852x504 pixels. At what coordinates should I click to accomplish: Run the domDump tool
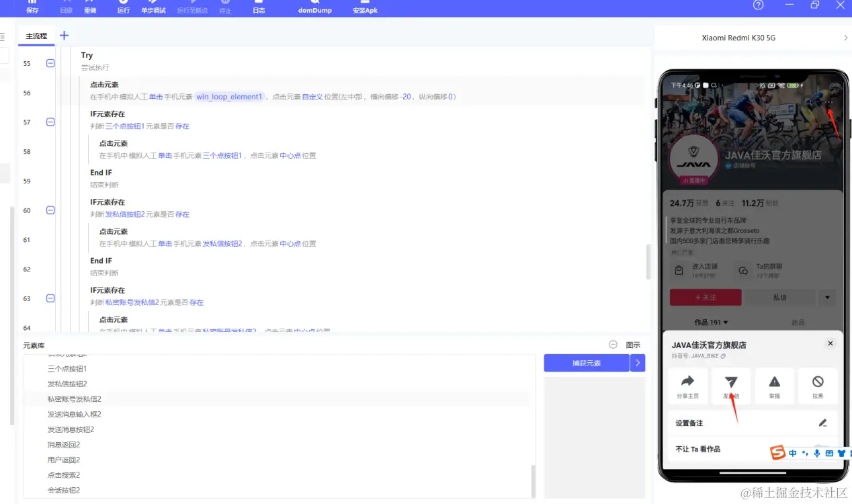pos(315,7)
